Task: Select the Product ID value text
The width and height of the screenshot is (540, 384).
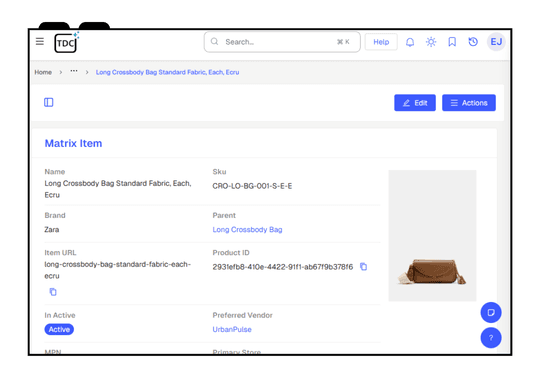Action: (x=283, y=267)
